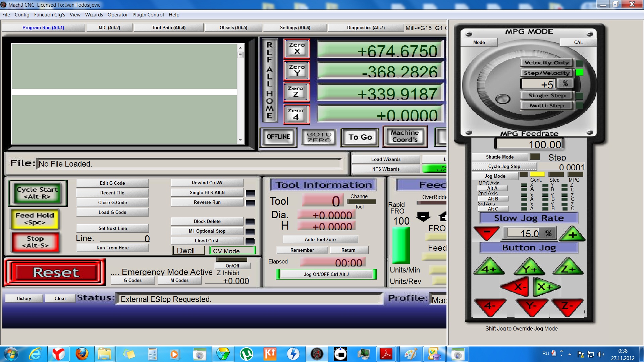Screen dimensions: 644x362
Task: Open the Load Wizards selector
Action: pyautogui.click(x=385, y=159)
